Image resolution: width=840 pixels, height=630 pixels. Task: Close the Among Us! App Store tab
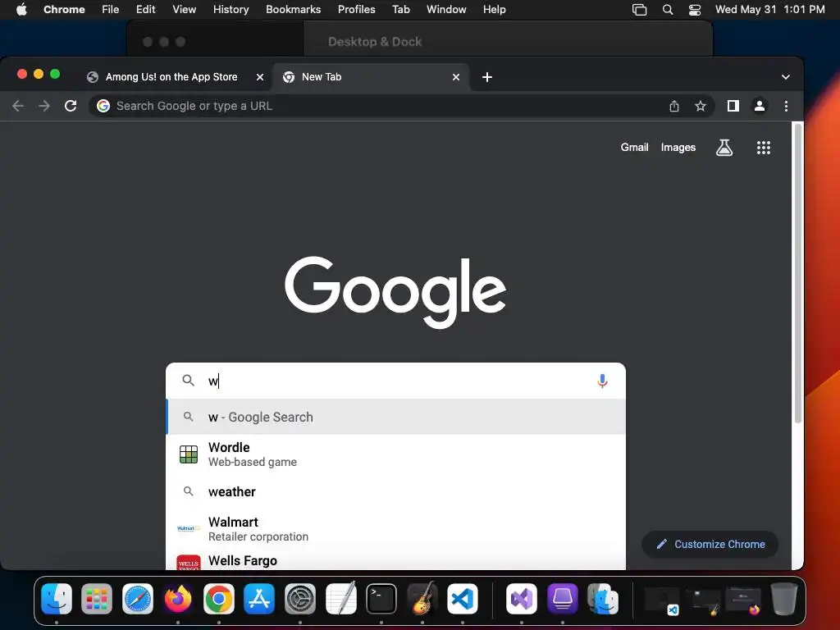tap(260, 77)
